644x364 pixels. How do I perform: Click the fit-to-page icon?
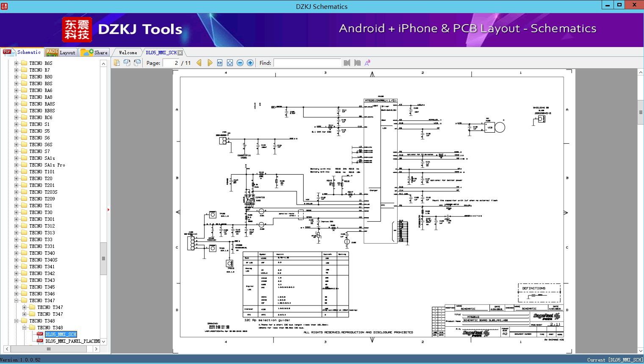[230, 63]
